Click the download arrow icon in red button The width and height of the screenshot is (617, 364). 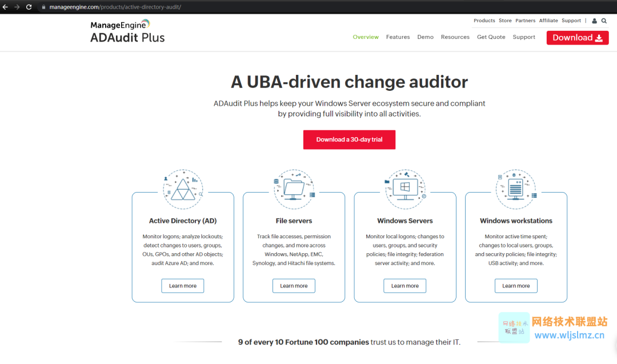click(x=599, y=38)
